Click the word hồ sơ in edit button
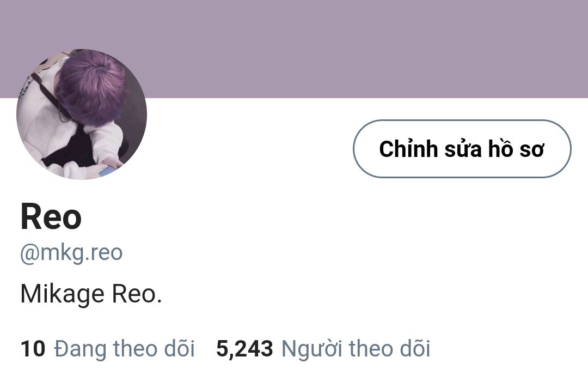 tap(516, 149)
